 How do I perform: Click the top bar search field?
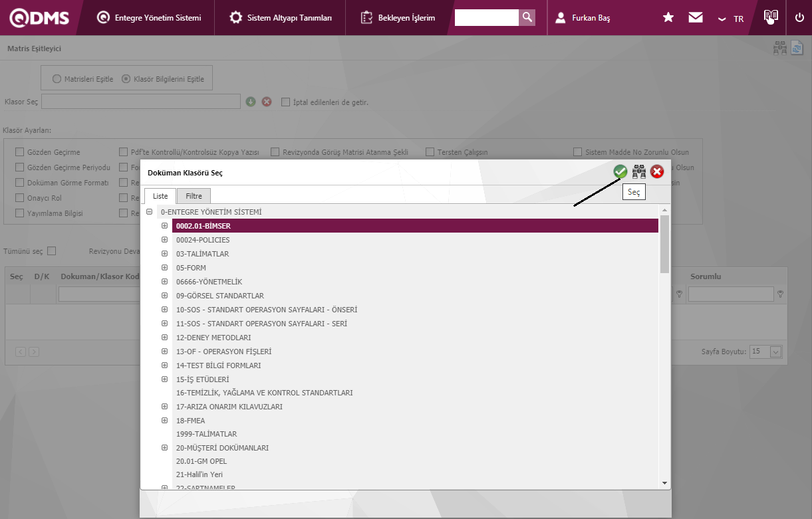click(x=486, y=17)
